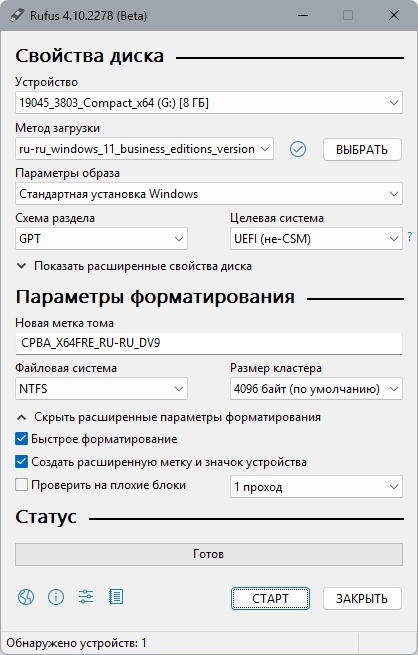Collapse Скрыть расширенные параметры форматирования

(x=169, y=417)
